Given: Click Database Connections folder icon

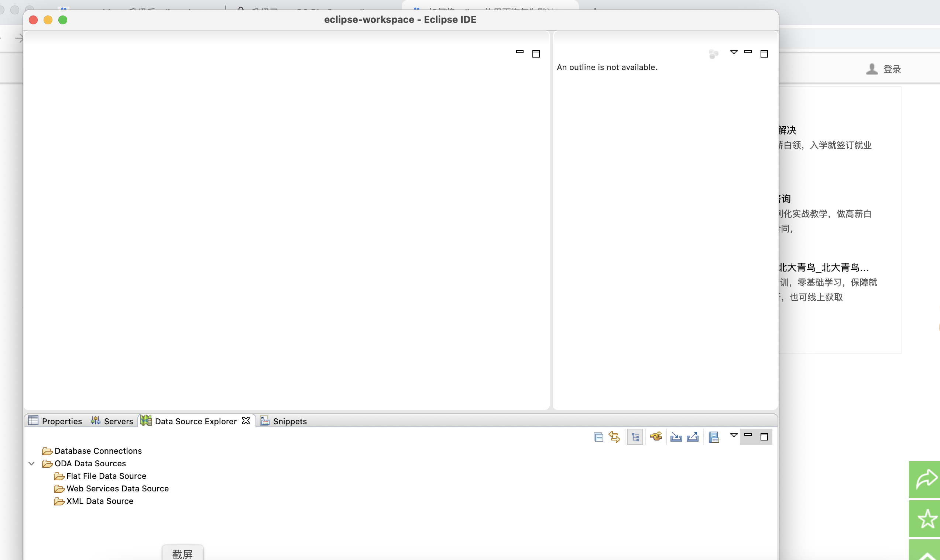Looking at the screenshot, I should 47,451.
